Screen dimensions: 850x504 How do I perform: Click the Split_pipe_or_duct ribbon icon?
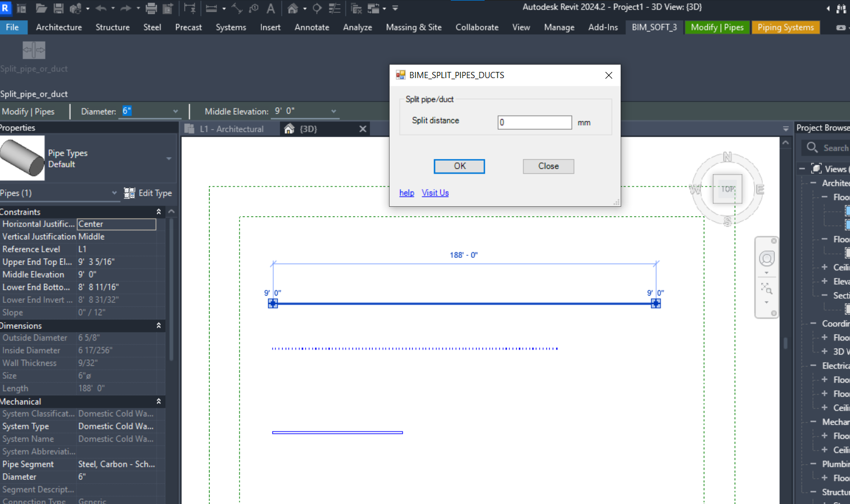coord(34,50)
